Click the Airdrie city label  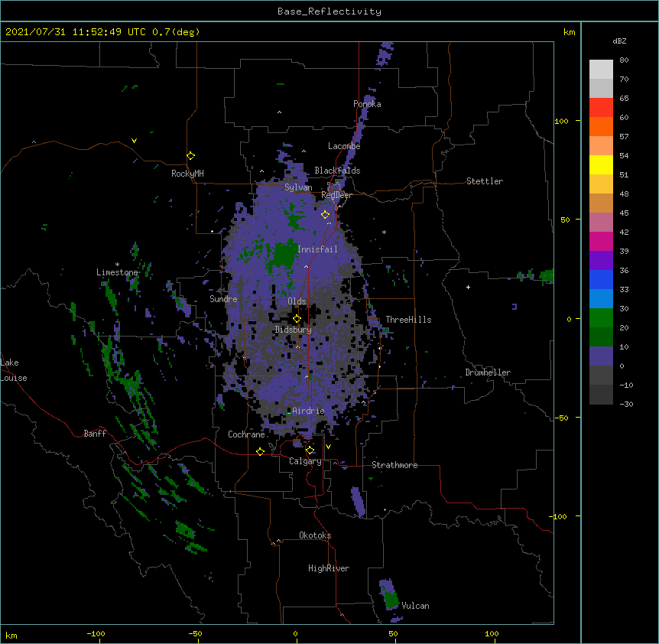308,411
